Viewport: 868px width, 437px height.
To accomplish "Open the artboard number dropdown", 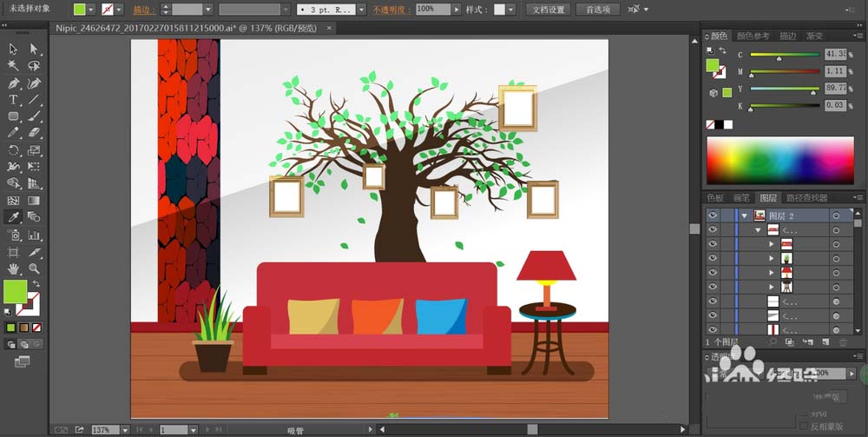I will 193,430.
